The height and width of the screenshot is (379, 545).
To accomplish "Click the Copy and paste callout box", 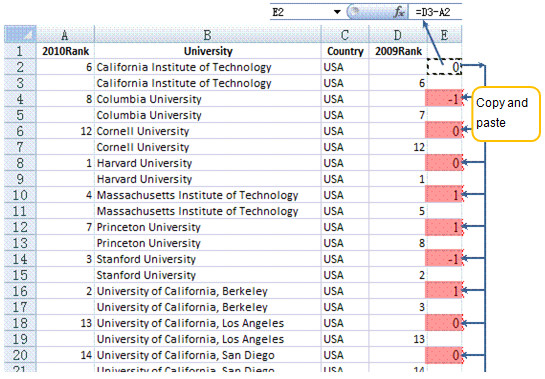I will (x=506, y=114).
